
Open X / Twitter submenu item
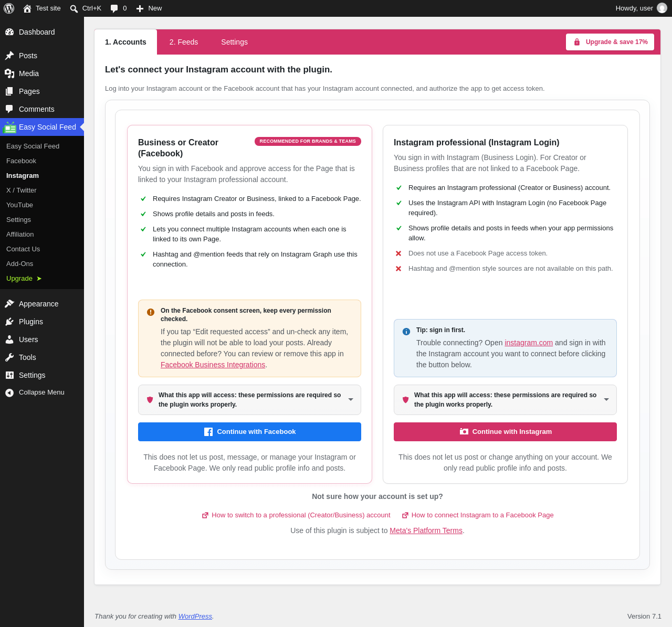(x=22, y=190)
